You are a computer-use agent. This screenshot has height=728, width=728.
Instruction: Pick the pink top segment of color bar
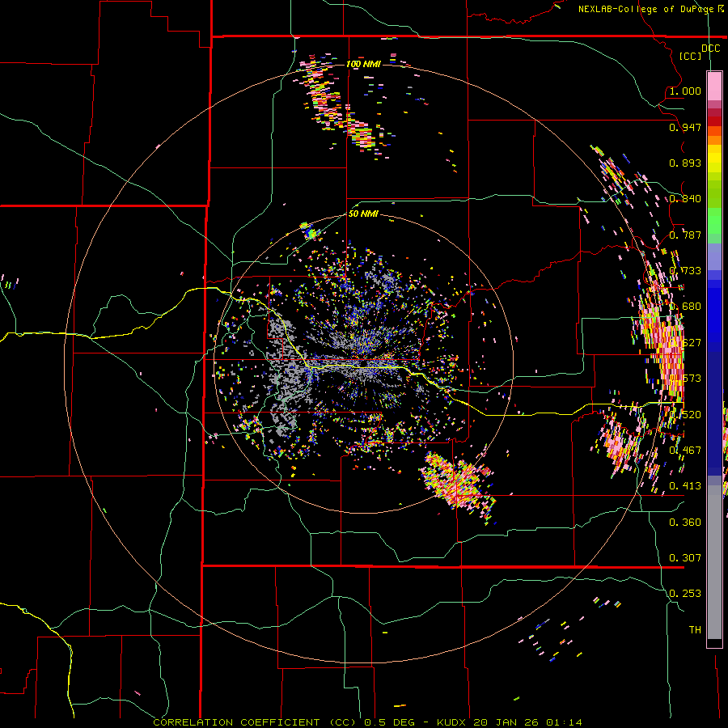[x=714, y=86]
